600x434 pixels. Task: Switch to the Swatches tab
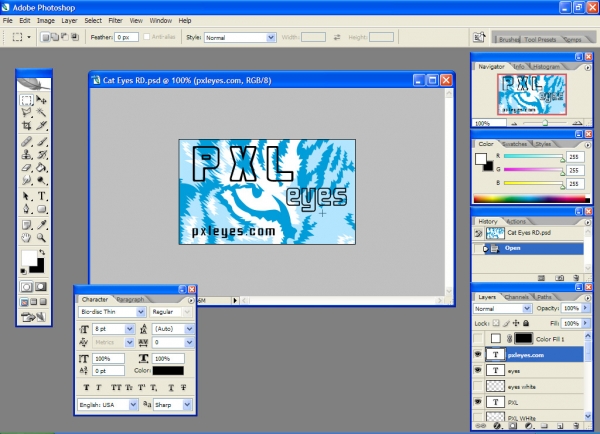click(514, 144)
